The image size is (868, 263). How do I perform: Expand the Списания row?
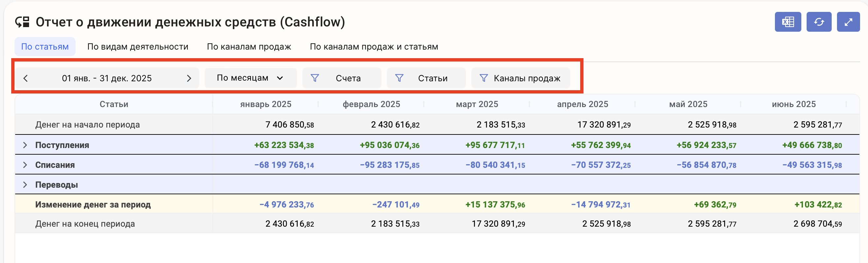25,165
